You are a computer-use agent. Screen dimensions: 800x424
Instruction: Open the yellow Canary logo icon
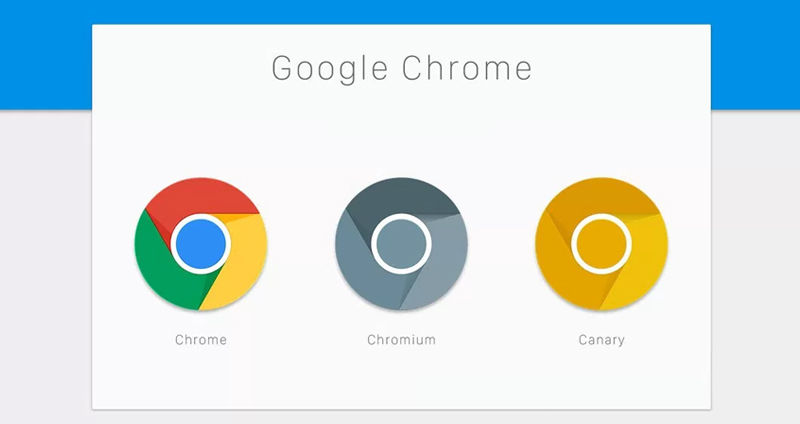(x=602, y=244)
